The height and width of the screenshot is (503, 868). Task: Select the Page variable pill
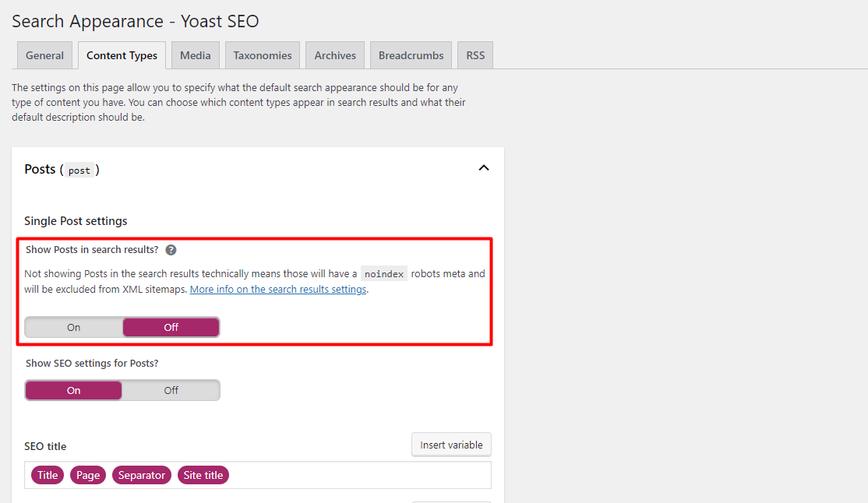click(x=87, y=474)
